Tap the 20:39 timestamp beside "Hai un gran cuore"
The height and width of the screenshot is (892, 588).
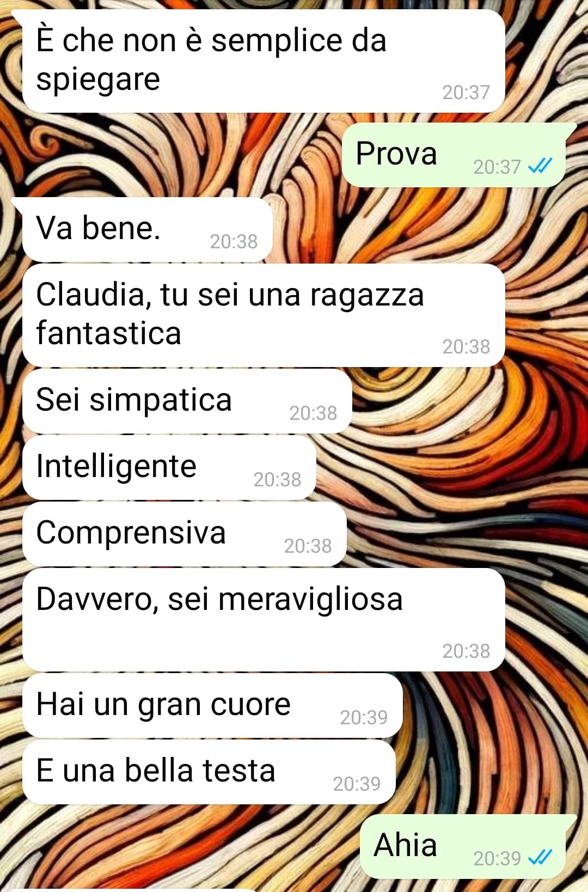(364, 717)
